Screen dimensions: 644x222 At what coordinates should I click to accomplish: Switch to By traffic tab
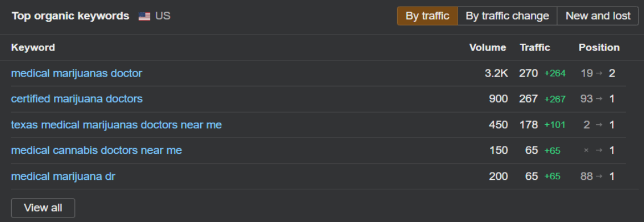(427, 16)
